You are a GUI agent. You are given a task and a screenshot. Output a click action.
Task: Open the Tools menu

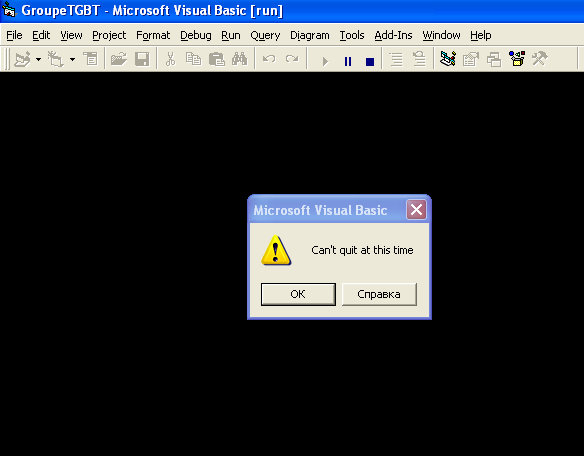(x=352, y=35)
